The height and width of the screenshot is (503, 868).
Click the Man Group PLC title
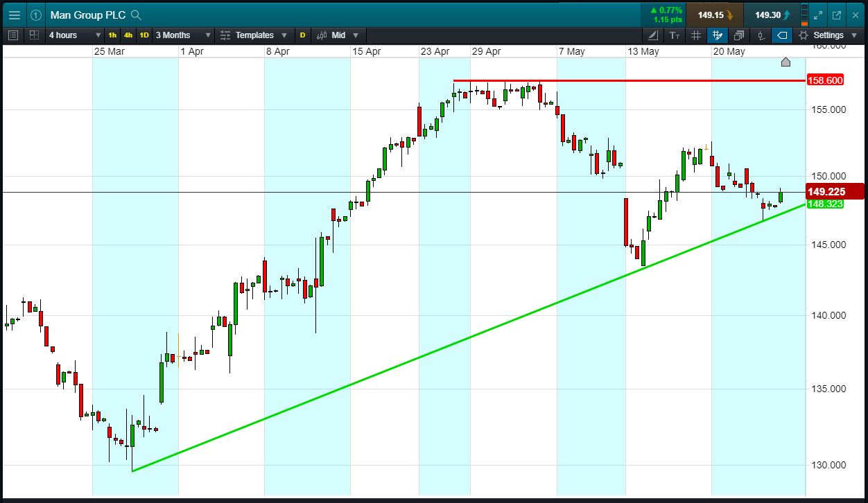click(88, 15)
